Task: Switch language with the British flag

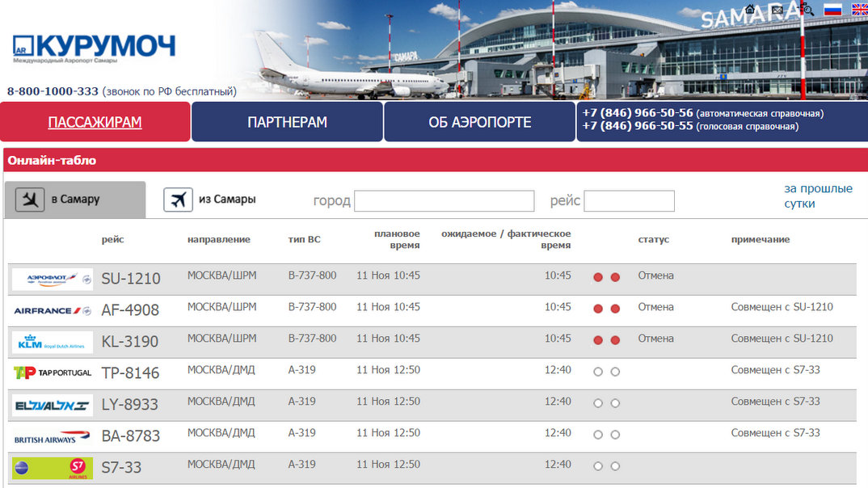Action: pyautogui.click(x=860, y=10)
